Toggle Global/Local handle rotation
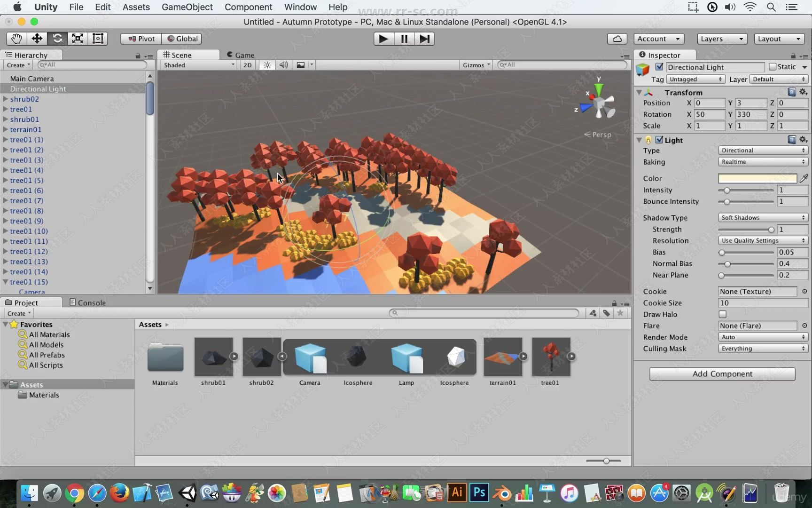 click(x=182, y=39)
